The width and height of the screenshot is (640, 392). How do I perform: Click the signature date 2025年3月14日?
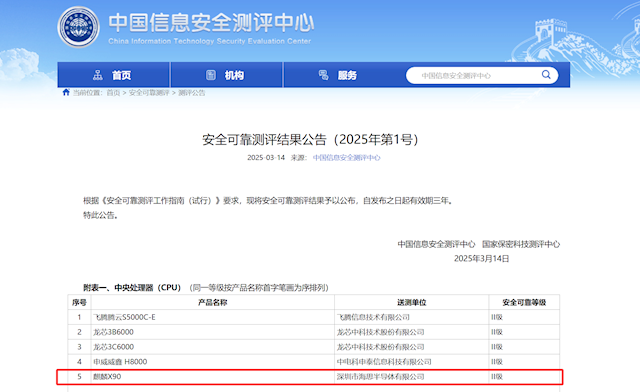click(482, 258)
